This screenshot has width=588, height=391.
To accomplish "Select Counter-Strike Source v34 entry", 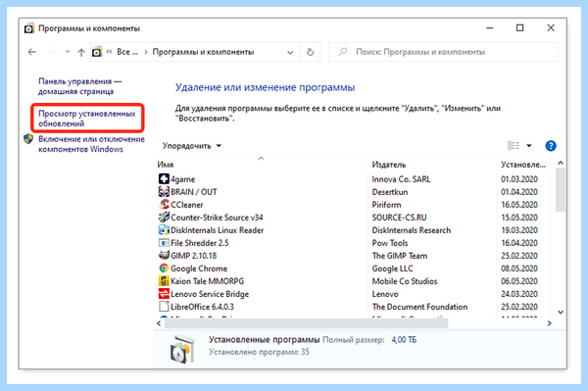I will (217, 218).
